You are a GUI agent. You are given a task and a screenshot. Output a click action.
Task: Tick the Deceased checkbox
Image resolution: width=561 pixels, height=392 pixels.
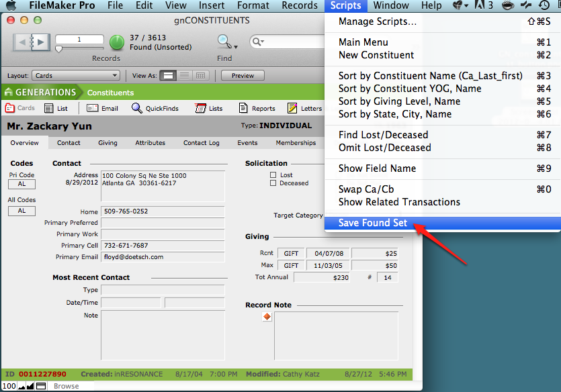coord(273,183)
